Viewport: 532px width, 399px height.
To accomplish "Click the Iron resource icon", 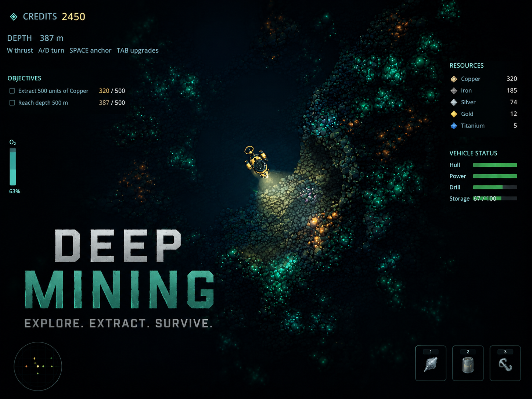I will tap(454, 91).
